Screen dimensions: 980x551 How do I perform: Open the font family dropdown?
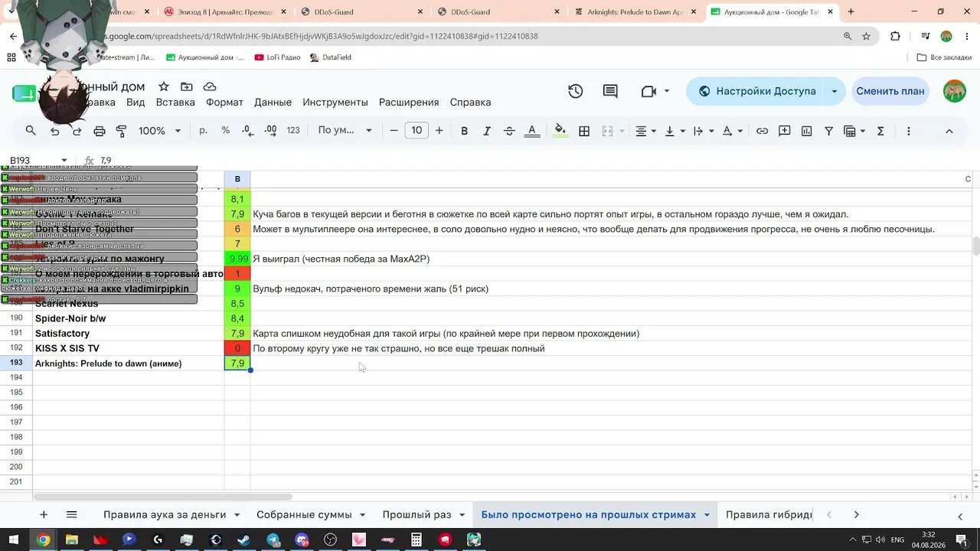pos(345,131)
